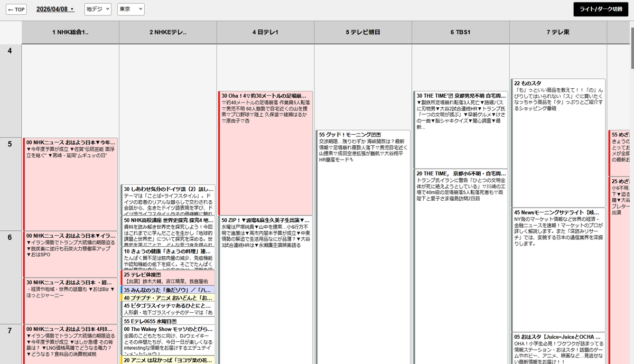Open 50 NHK高校講座 世界史探究 program
This screenshot has height=364, width=634.
tap(168, 231)
